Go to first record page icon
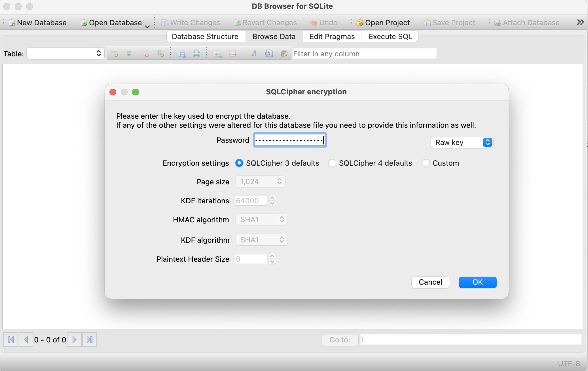This screenshot has width=588, height=371. pyautogui.click(x=11, y=340)
